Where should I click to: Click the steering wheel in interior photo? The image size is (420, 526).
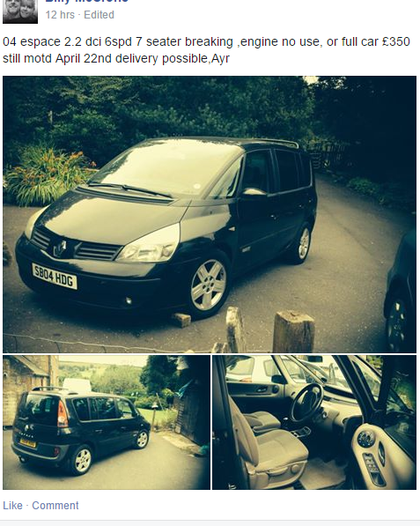coord(307,403)
